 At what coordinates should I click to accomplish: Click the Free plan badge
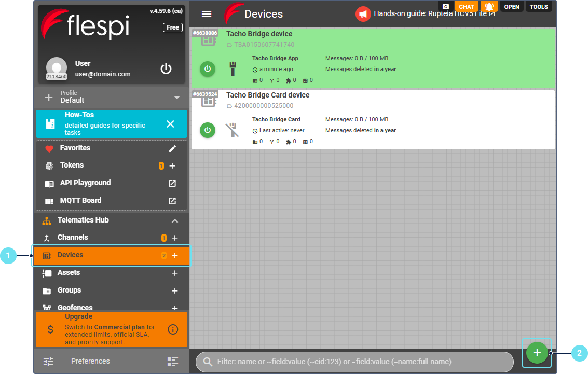(x=172, y=27)
